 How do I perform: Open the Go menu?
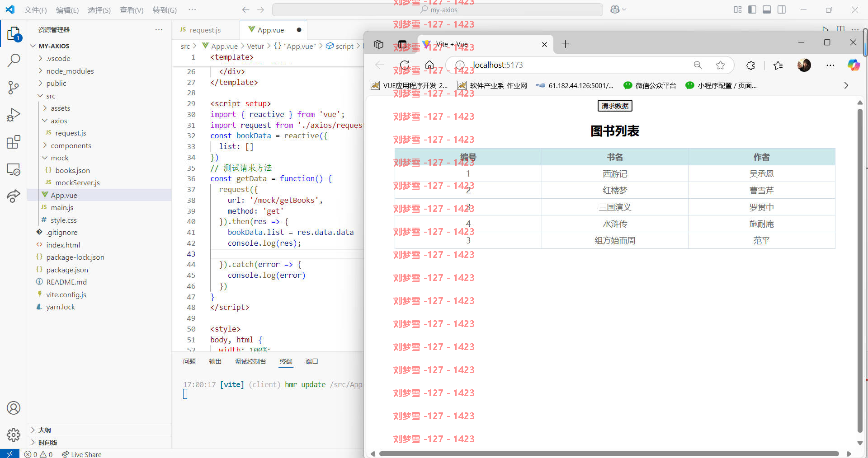[x=165, y=10]
